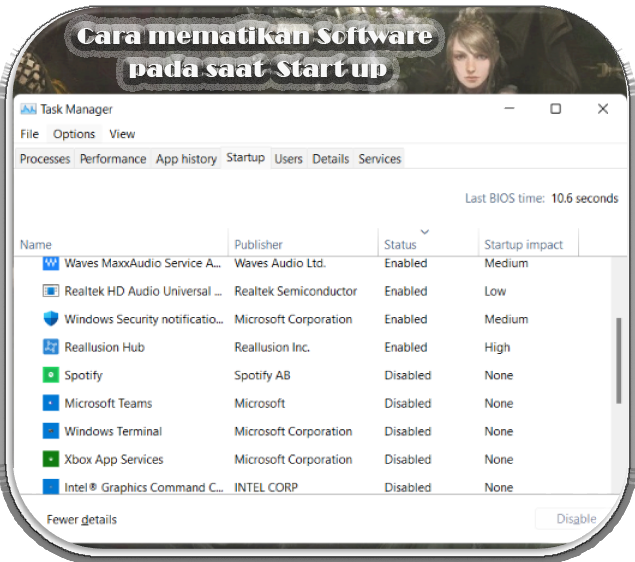Sort list by Startup impact column

[x=523, y=245]
